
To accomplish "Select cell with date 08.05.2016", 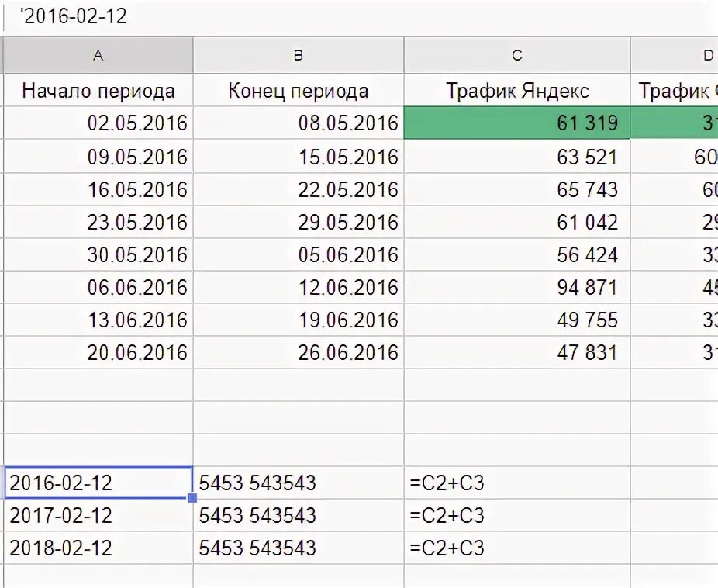I will pyautogui.click(x=298, y=123).
